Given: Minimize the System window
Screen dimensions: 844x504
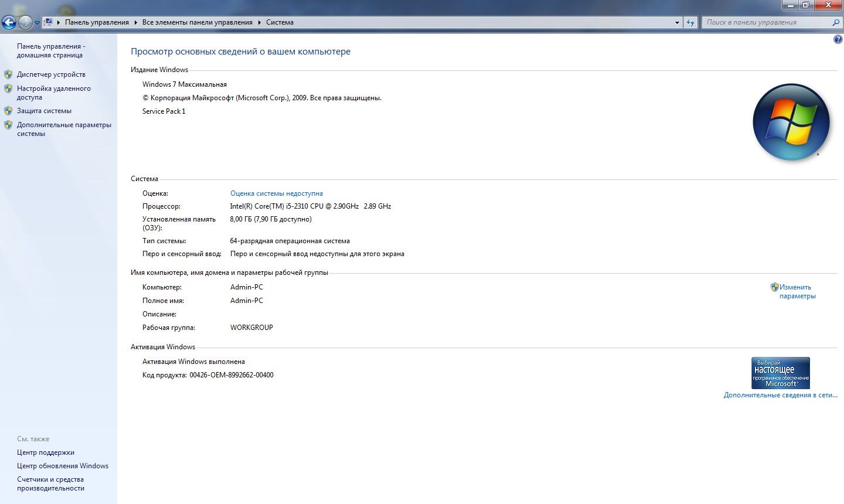Looking at the screenshot, I should [791, 5].
